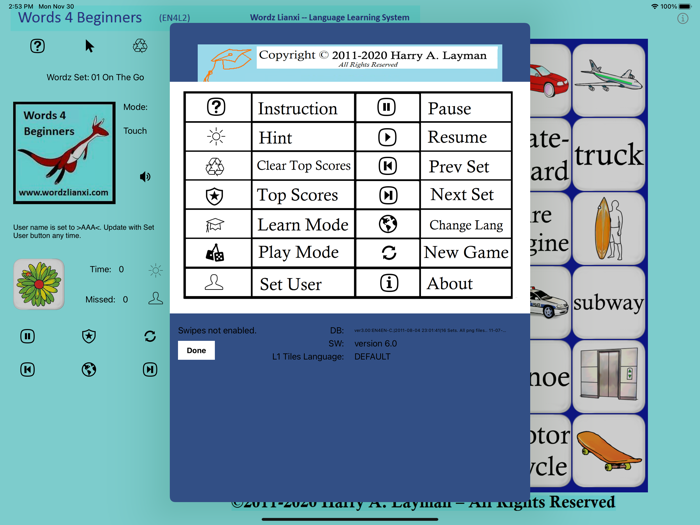Viewport: 700px width, 525px height.
Task: Tap the info circle icon at top right
Action: [683, 18]
